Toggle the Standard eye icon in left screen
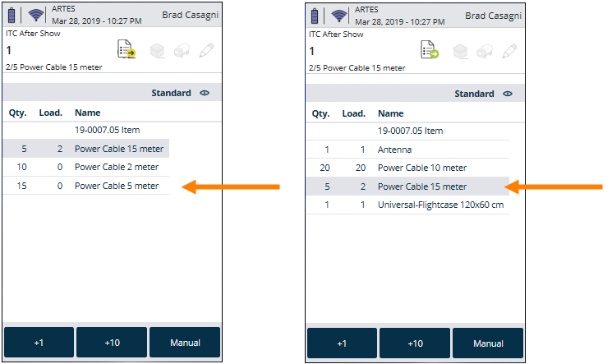The height and width of the screenshot is (364, 612). tap(205, 94)
